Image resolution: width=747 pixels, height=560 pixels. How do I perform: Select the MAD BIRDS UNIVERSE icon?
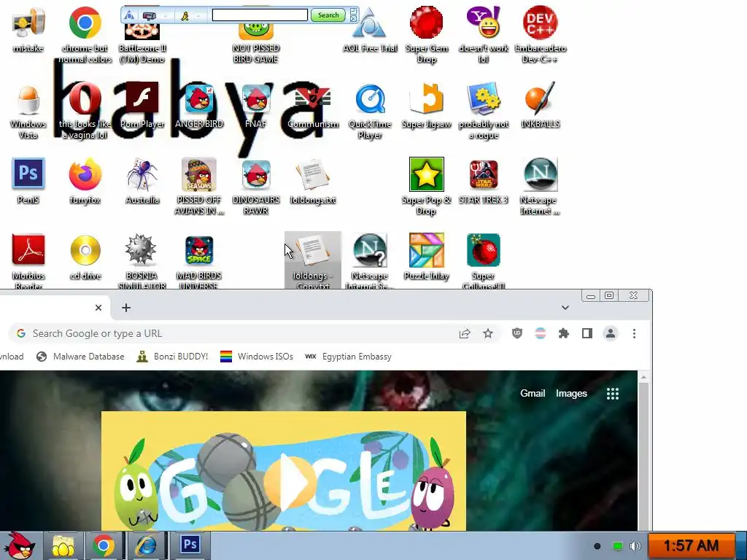pyautogui.click(x=199, y=261)
